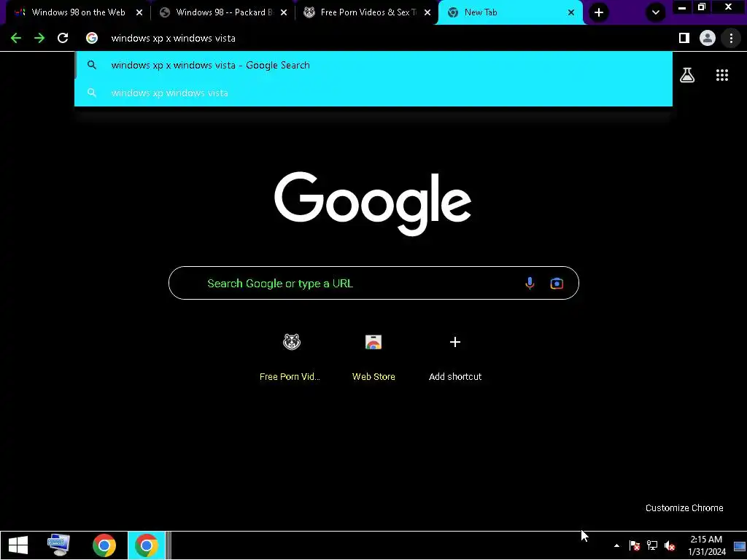Close the New Tab tab
The height and width of the screenshot is (560, 747).
pos(571,13)
